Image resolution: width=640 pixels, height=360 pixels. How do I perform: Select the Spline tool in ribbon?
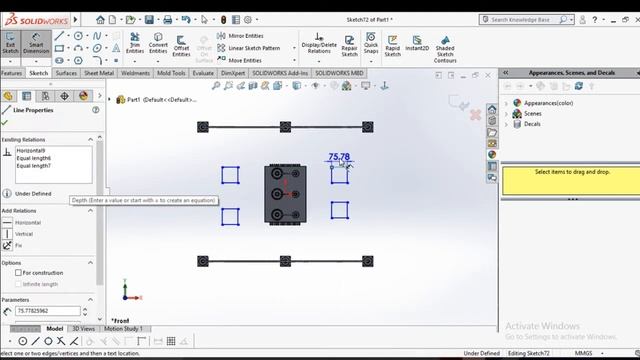(x=97, y=36)
